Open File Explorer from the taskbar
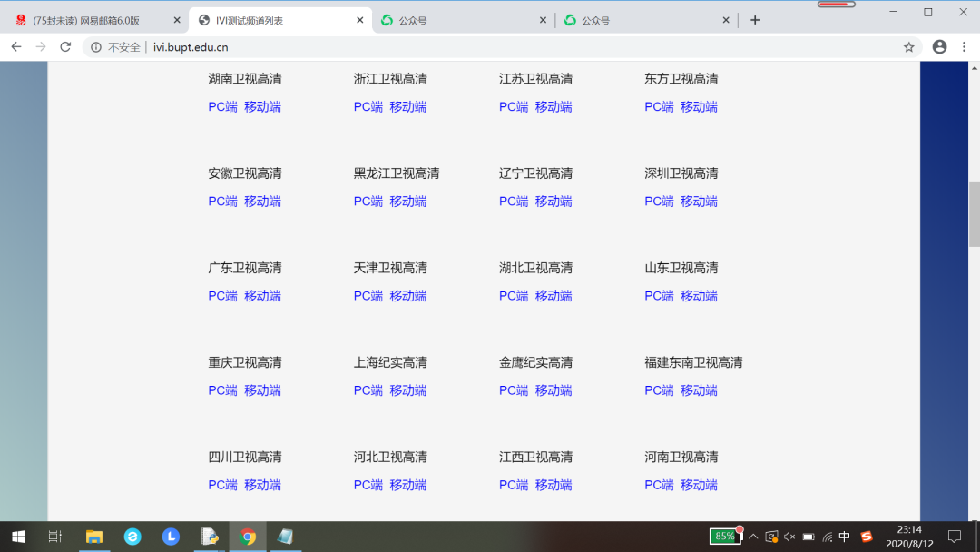The image size is (980, 552). pos(94,537)
